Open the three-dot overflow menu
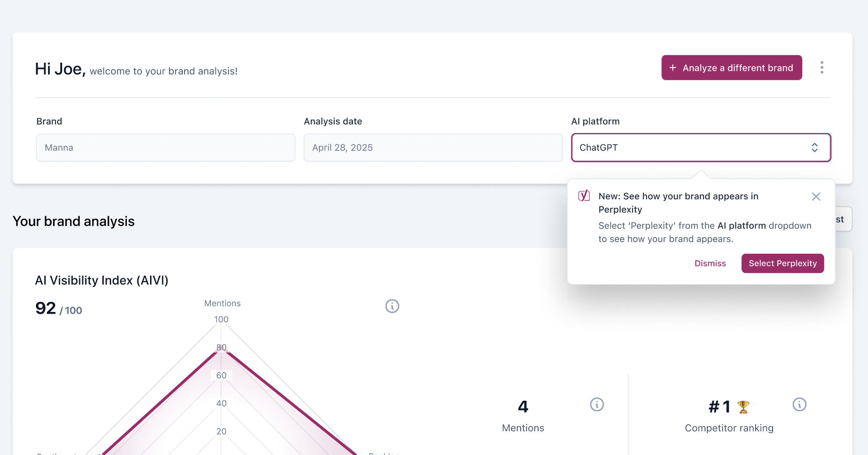868x455 pixels. pyautogui.click(x=822, y=67)
